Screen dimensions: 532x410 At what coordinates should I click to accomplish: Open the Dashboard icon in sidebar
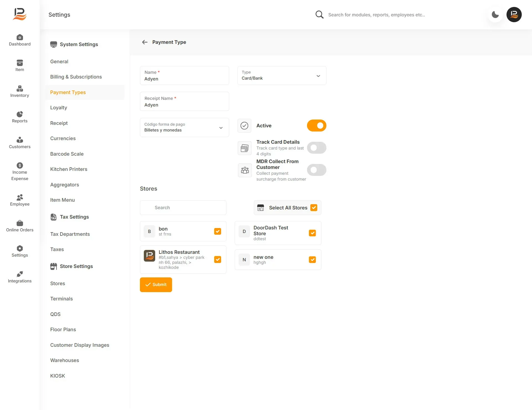coord(20,37)
